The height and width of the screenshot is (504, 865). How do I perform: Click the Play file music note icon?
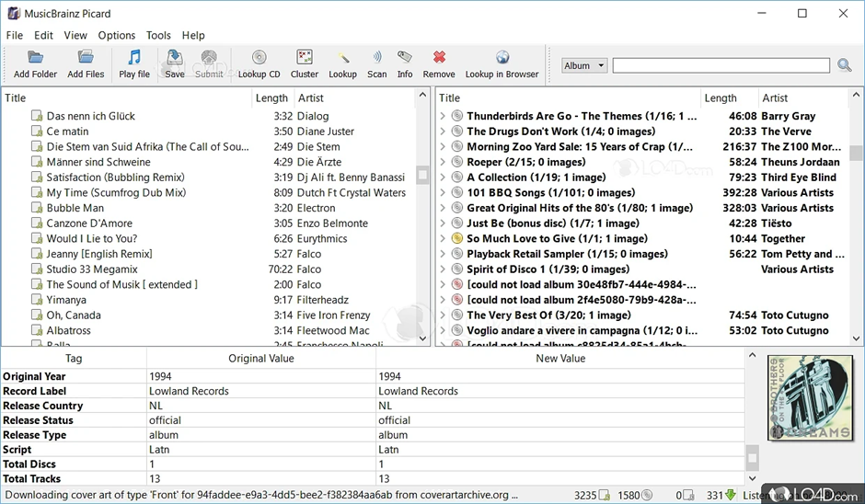134,57
